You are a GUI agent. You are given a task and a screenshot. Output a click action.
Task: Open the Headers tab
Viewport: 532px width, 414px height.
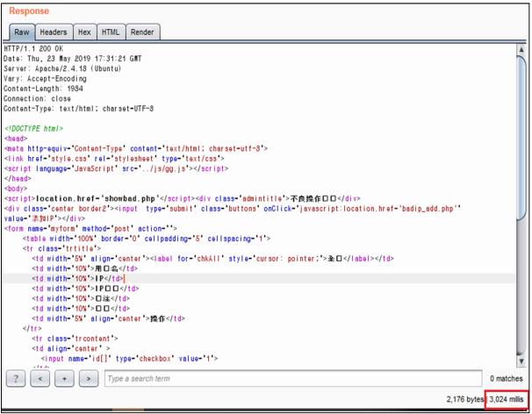pyautogui.click(x=54, y=32)
